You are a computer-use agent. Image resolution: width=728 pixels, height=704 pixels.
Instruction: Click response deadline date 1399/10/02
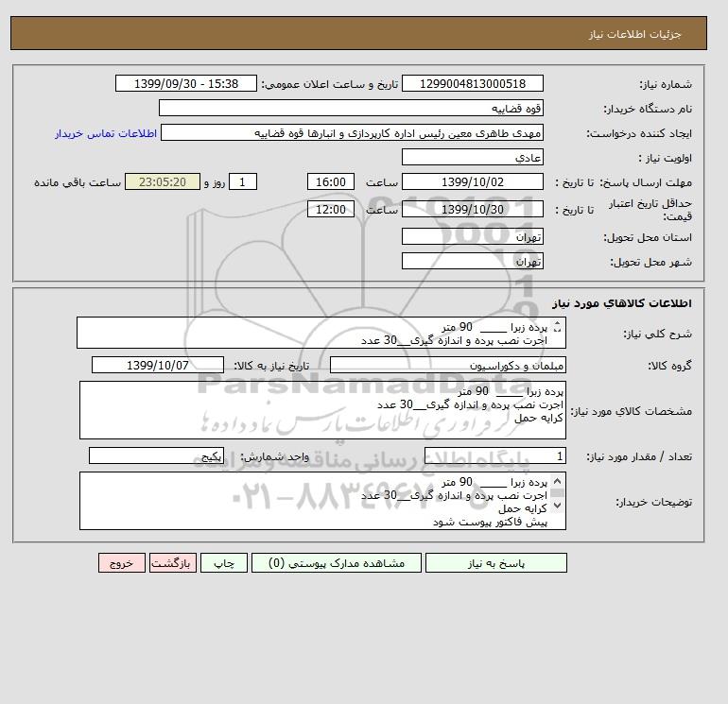(472, 182)
